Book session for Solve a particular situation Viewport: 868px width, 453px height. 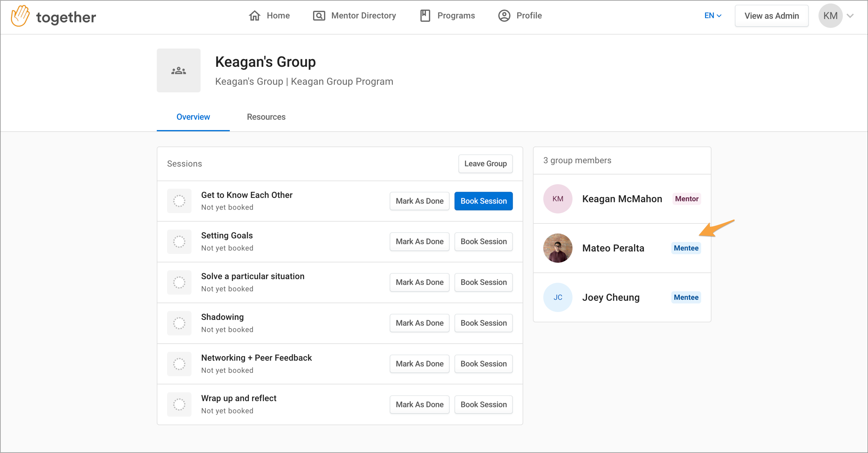point(483,282)
